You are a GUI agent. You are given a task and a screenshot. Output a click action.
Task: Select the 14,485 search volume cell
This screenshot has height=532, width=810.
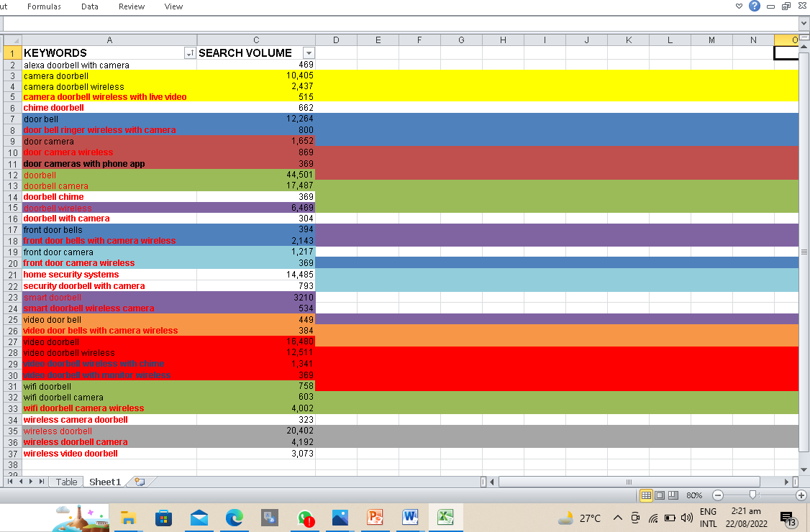pyautogui.click(x=256, y=275)
